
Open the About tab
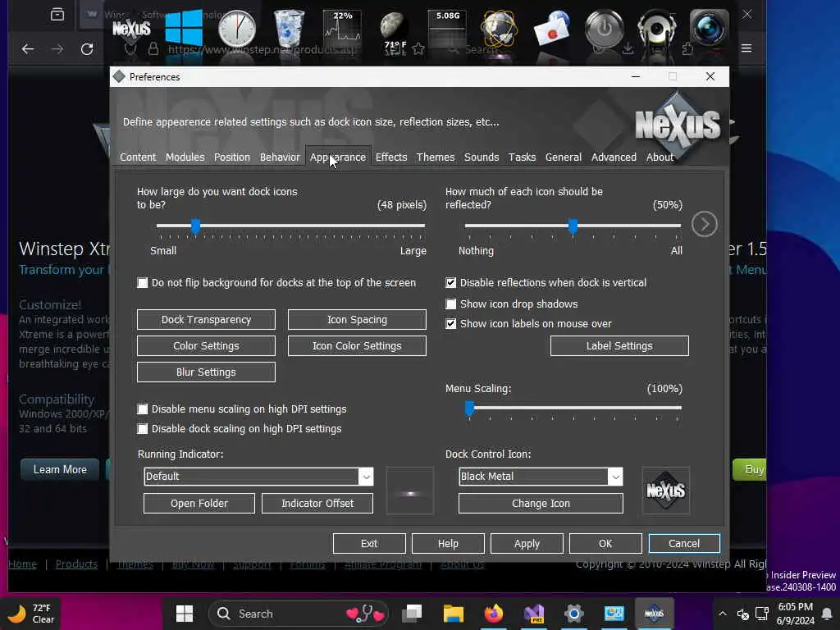tap(660, 157)
